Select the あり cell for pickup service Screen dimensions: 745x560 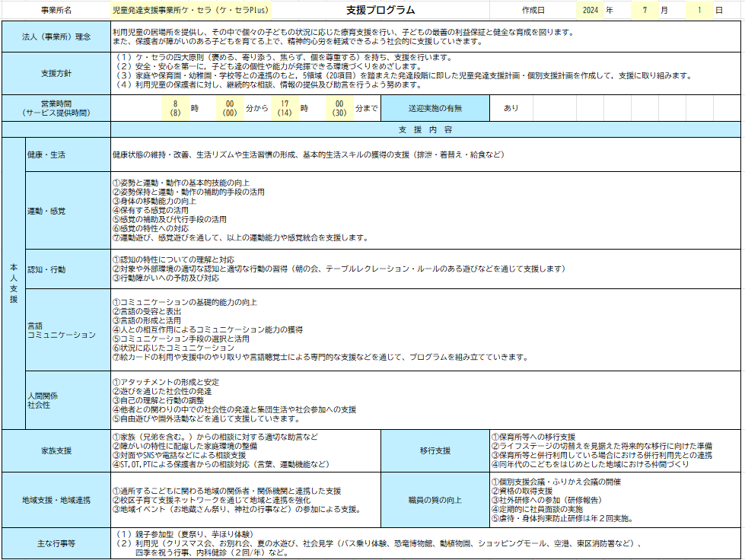(x=511, y=108)
